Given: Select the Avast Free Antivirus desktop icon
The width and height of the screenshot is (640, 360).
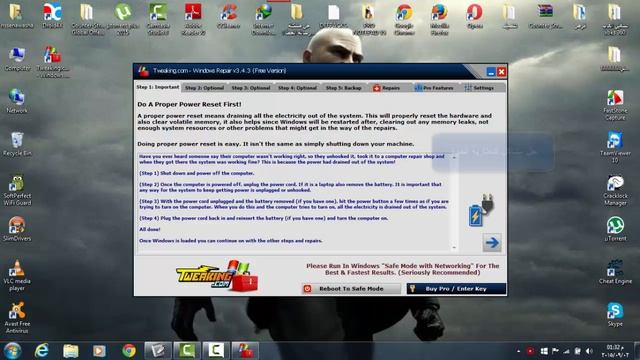Looking at the screenshot, I should coord(17,318).
